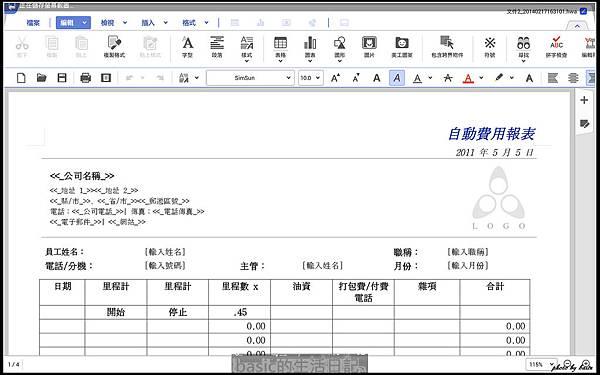Expand the 格式 menu arrow
The height and width of the screenshot is (375, 600).
point(207,23)
